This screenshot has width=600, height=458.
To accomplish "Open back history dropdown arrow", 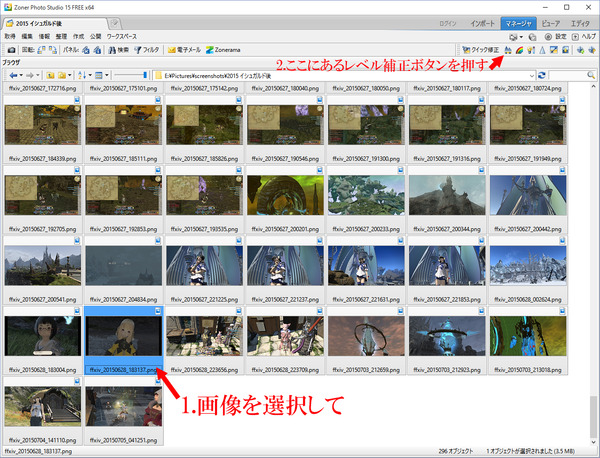I will tap(21, 75).
